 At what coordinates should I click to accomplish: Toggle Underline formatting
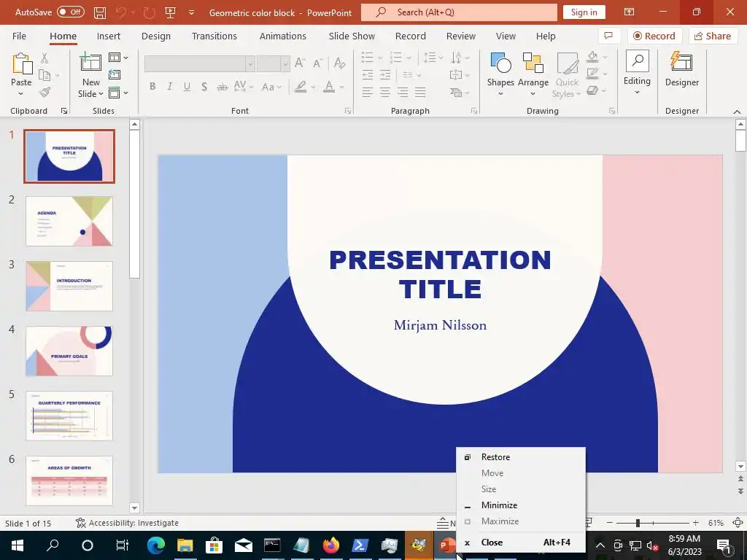[187, 86]
